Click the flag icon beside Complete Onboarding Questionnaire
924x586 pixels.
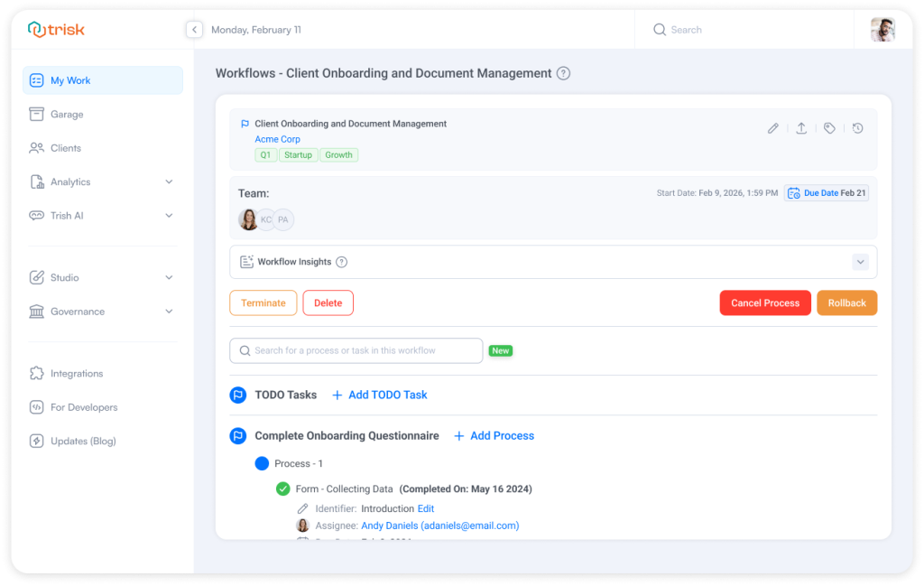point(237,435)
